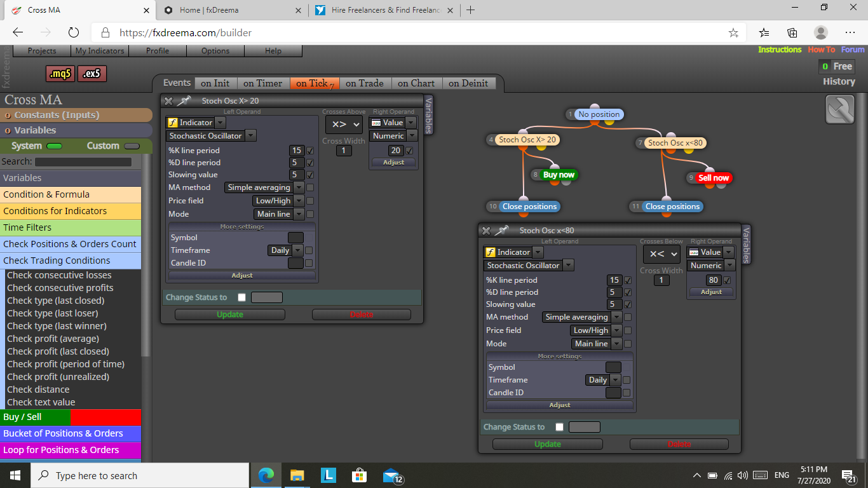Screen dimensions: 868x488
Task: Click the browser favorites star icon
Action: pyautogui.click(x=733, y=32)
